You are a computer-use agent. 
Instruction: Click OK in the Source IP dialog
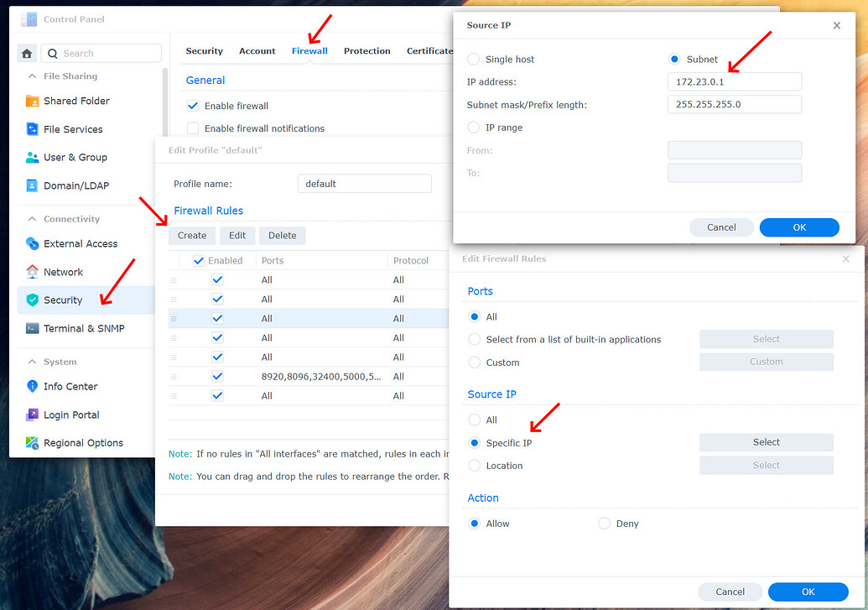point(798,227)
